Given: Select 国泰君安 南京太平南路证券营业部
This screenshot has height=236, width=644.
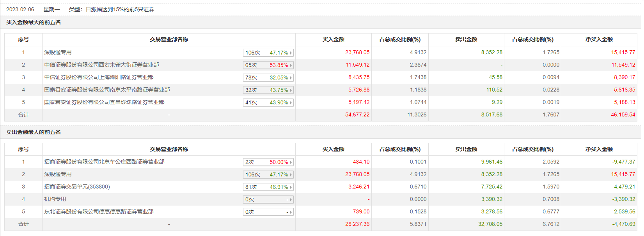Looking at the screenshot, I should click(107, 90).
